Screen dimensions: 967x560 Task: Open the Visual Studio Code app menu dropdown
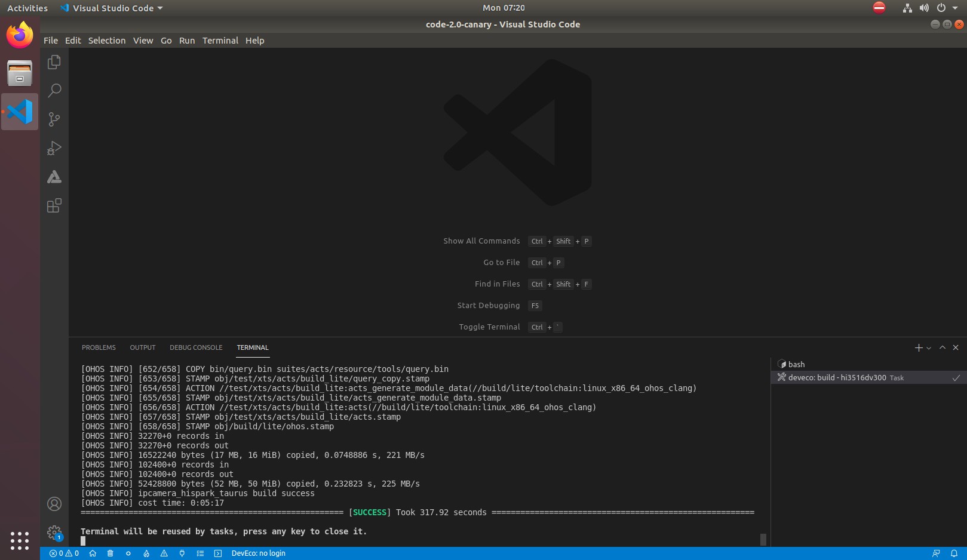point(112,8)
